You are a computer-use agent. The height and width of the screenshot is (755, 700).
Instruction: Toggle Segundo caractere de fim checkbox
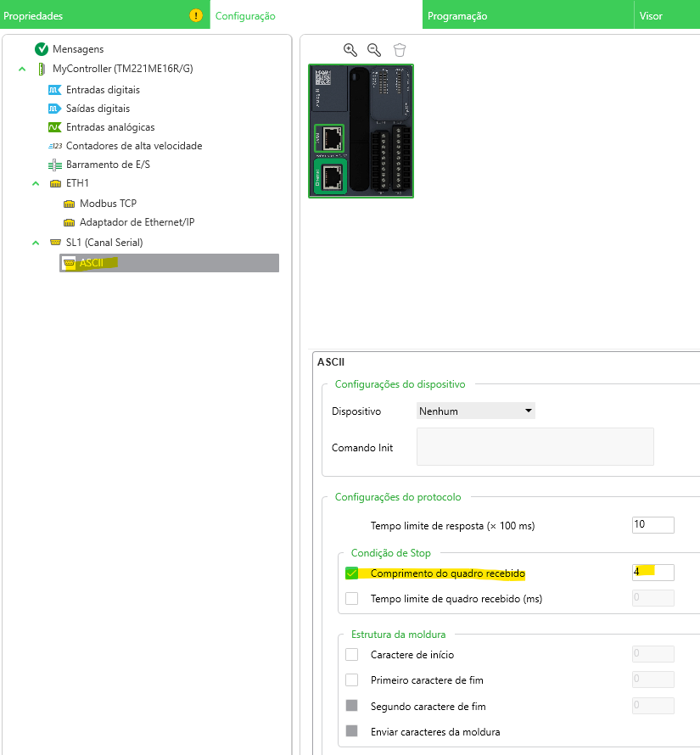point(351,706)
